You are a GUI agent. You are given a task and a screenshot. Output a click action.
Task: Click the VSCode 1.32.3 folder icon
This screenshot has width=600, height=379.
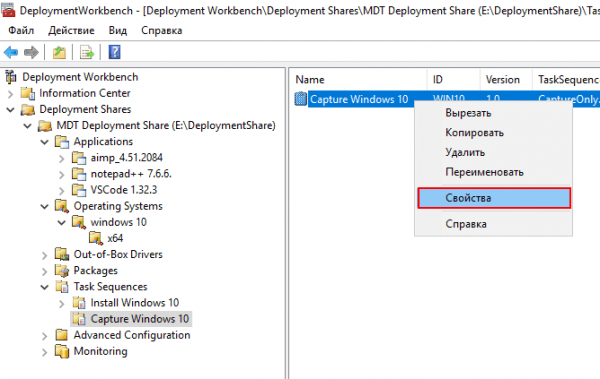79,190
